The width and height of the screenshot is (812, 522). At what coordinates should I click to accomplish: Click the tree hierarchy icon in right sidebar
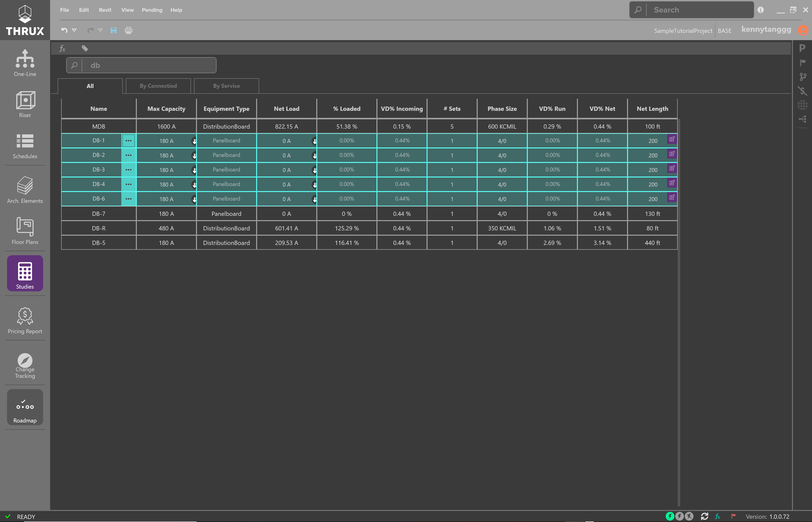[x=802, y=119]
